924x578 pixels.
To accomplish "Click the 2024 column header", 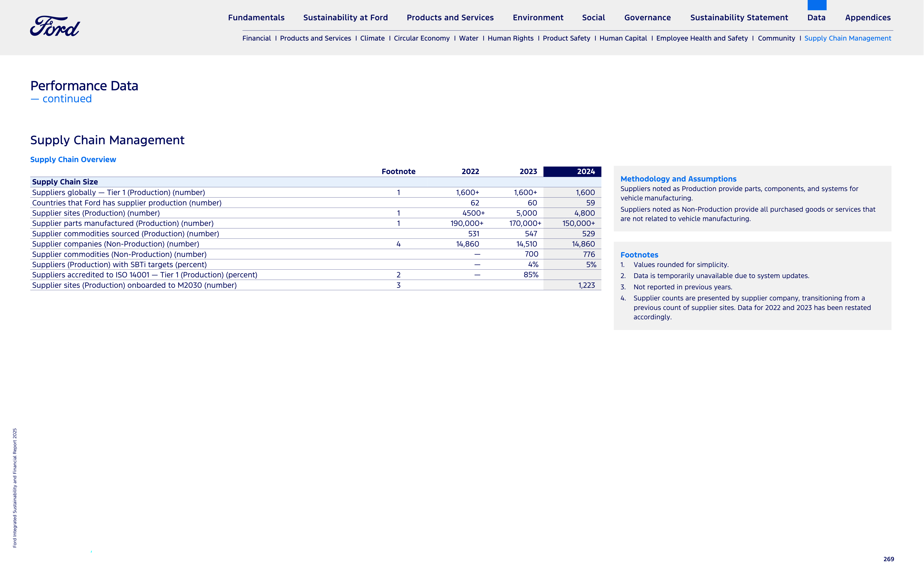I will (x=572, y=172).
